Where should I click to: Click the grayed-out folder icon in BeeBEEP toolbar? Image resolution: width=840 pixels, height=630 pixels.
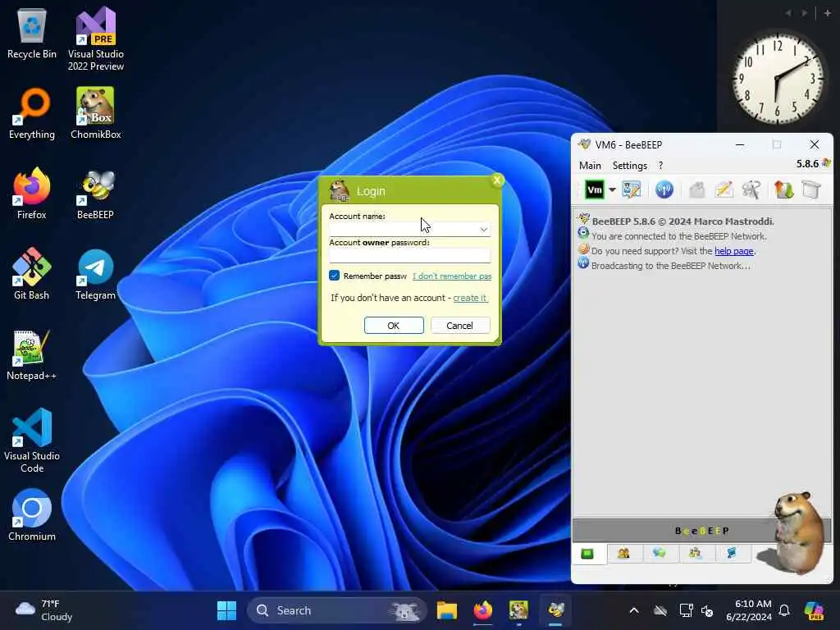696,189
